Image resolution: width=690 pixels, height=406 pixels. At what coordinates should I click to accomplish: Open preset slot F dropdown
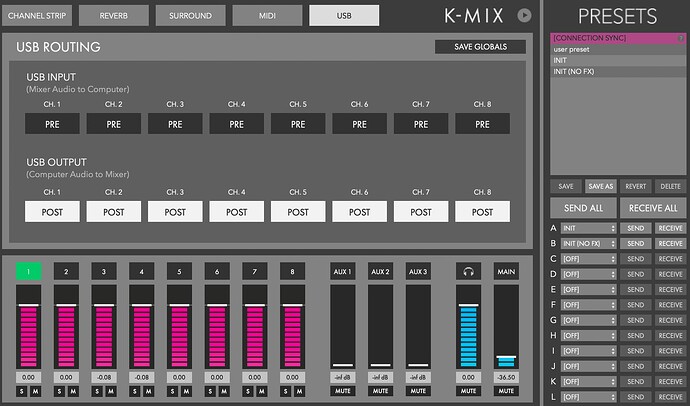tap(588, 305)
